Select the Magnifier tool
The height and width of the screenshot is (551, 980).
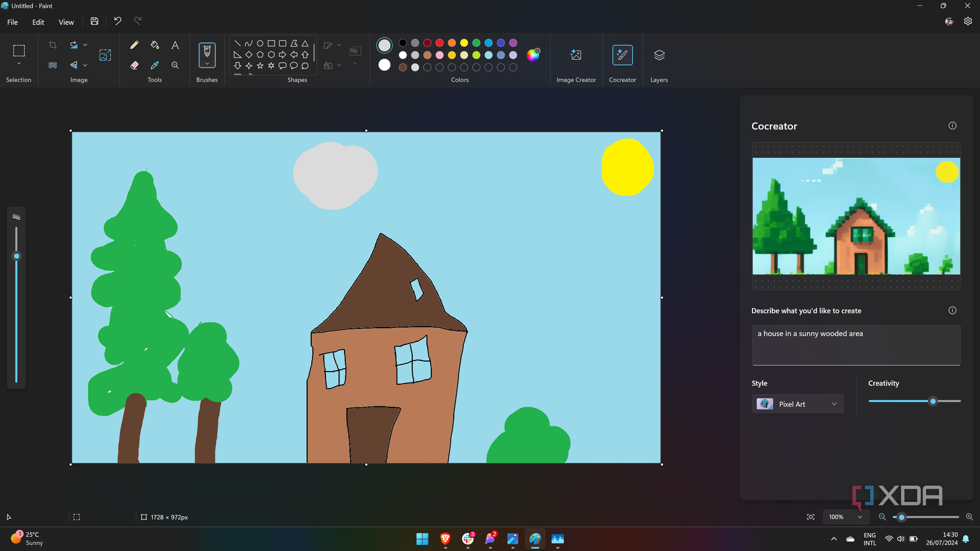(x=175, y=65)
